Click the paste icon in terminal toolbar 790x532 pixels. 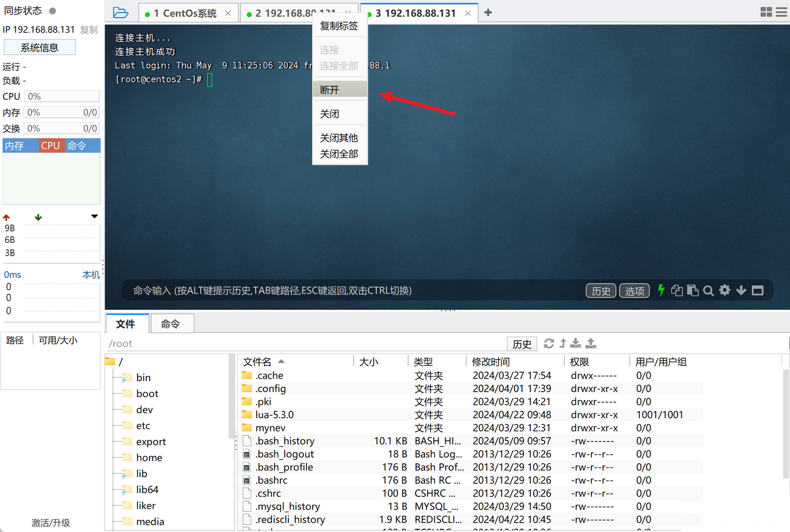coord(692,291)
